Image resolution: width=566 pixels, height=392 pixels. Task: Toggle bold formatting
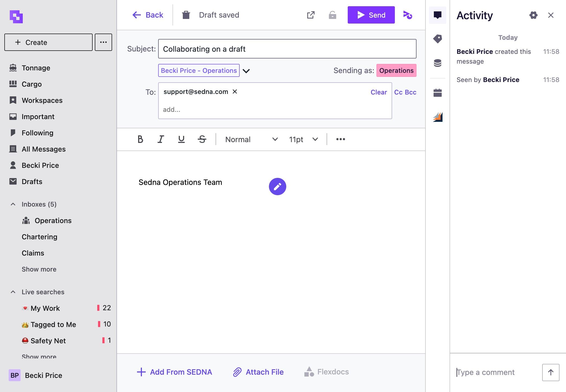(140, 139)
